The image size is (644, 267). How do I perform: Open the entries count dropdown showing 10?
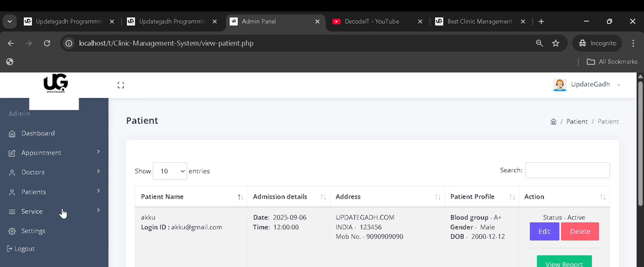(x=170, y=171)
